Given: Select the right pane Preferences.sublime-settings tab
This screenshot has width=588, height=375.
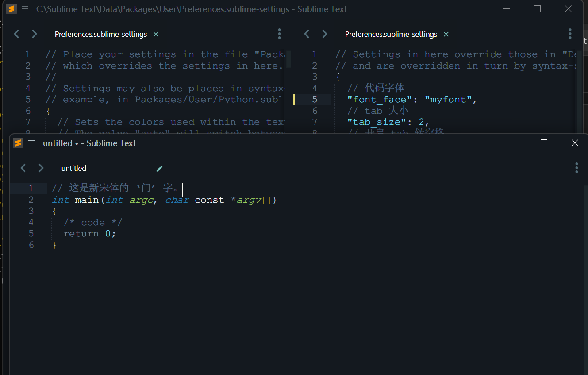Looking at the screenshot, I should (x=391, y=34).
